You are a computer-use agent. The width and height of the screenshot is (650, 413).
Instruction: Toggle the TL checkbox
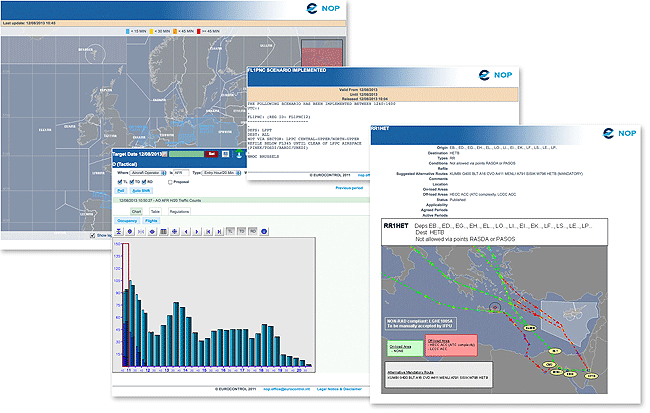tap(120, 181)
